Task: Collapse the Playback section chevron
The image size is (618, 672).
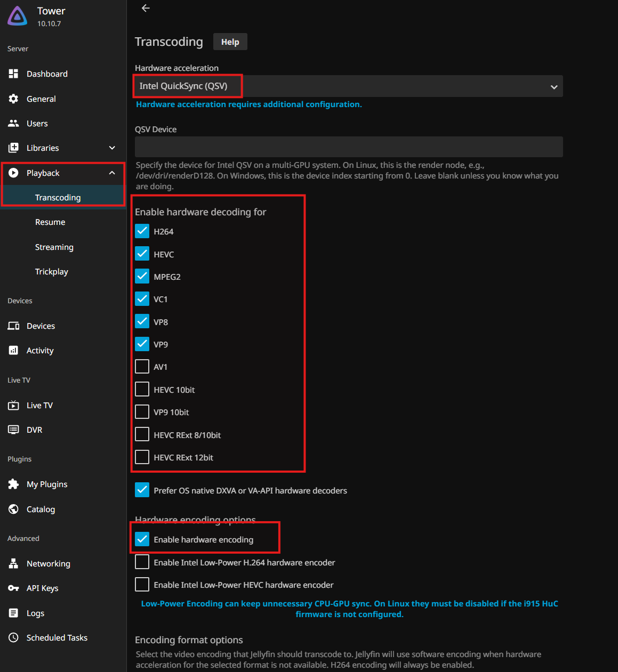Action: tap(112, 173)
